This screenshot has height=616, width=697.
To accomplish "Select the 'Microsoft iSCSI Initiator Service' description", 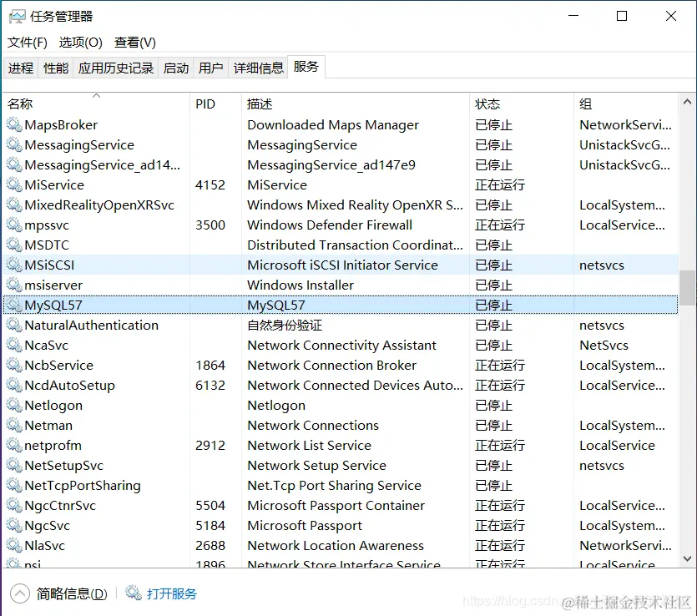I will point(343,265).
